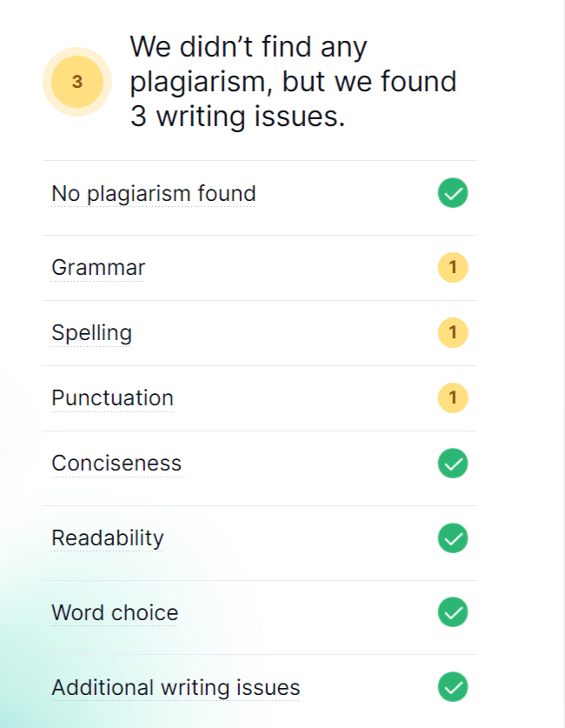The height and width of the screenshot is (728, 565).
Task: Click the green checkmark beside No plagiarism found
Action: 452,193
